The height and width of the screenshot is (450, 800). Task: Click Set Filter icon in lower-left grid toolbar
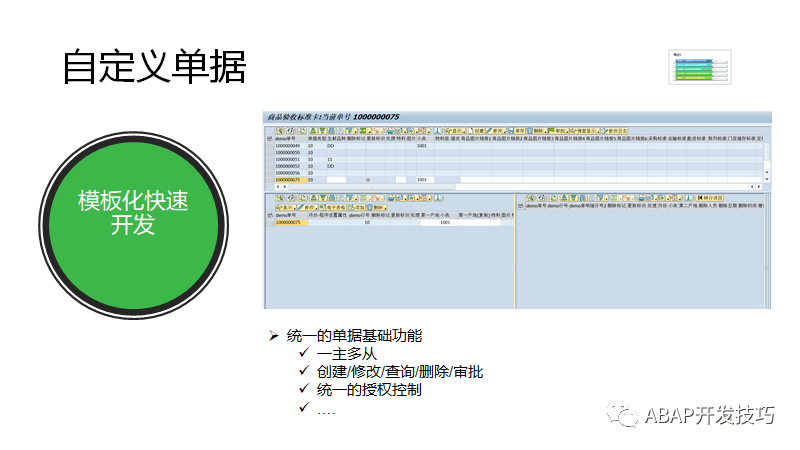352,198
